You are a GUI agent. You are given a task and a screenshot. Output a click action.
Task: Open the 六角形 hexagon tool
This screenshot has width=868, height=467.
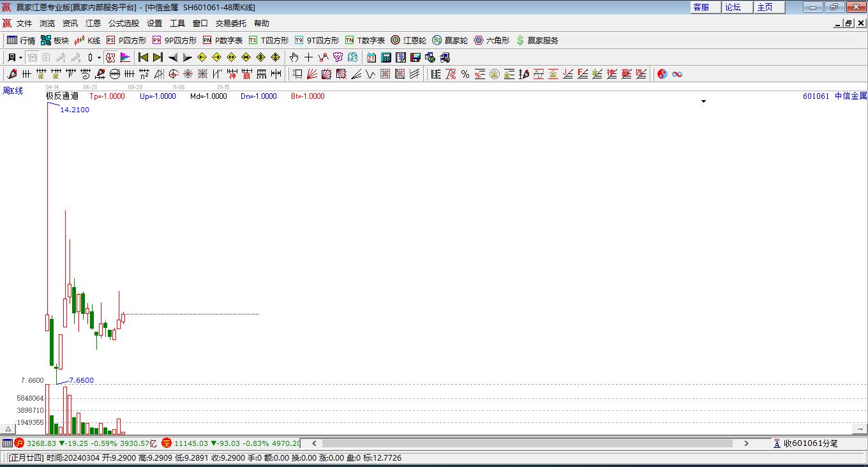(x=491, y=40)
